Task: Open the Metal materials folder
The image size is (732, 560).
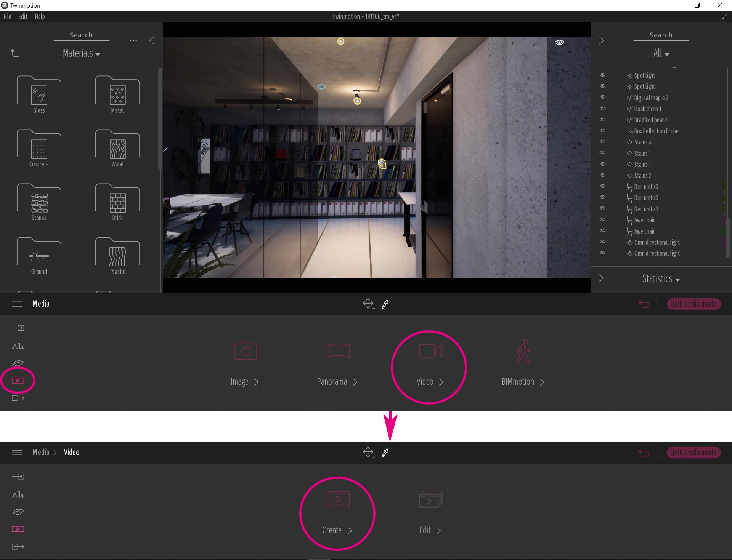Action: click(117, 94)
